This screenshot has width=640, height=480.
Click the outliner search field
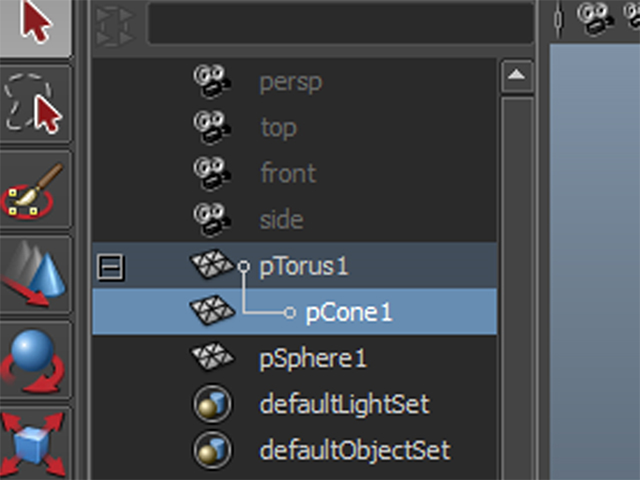pos(338,24)
